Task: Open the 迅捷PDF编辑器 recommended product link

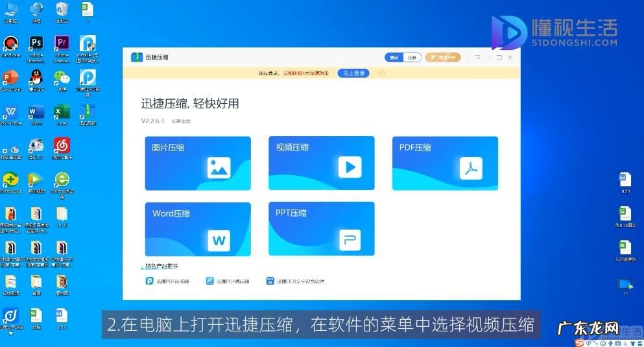Action: tap(228, 281)
